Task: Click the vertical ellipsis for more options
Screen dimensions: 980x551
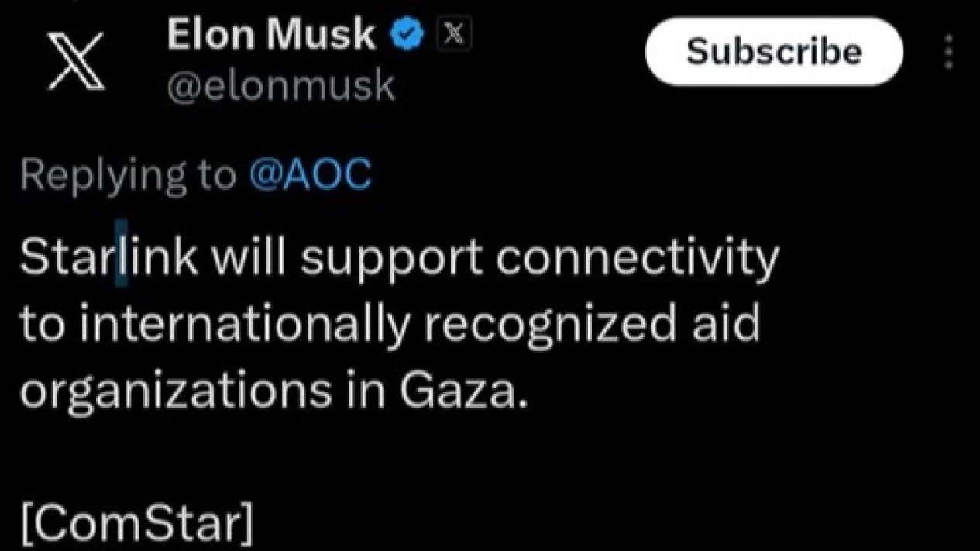Action: coord(948,50)
